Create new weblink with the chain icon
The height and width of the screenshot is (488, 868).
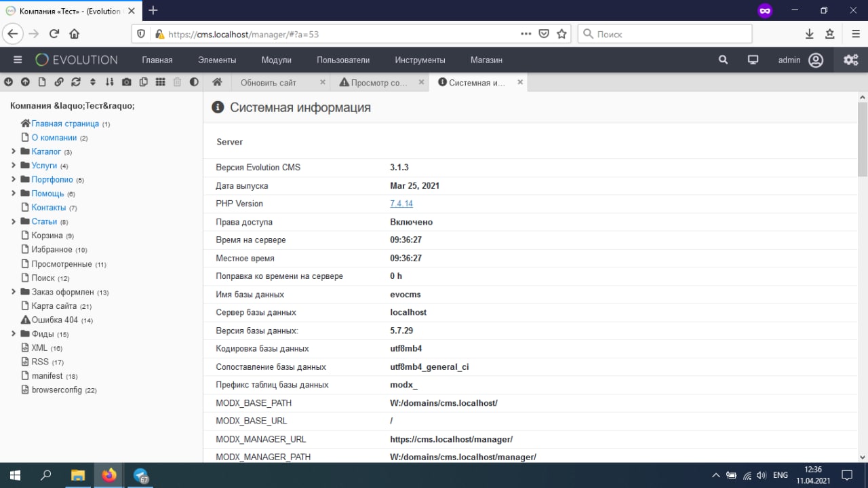click(x=59, y=82)
